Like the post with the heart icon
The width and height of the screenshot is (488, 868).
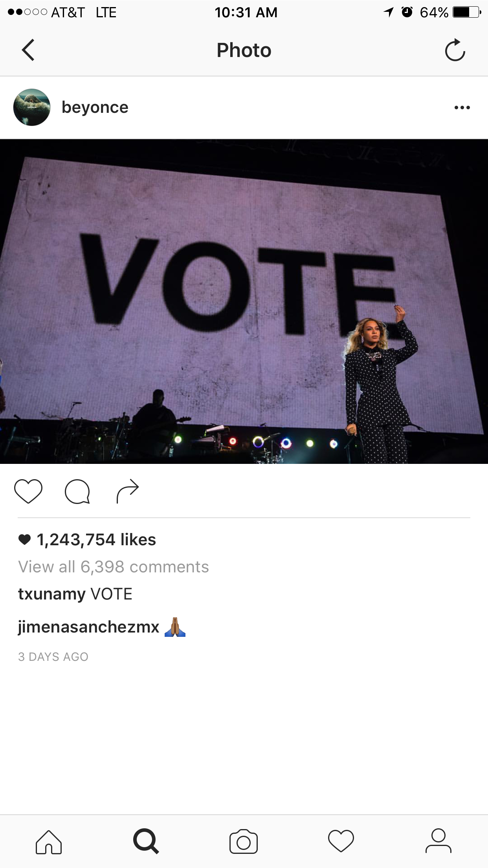pyautogui.click(x=28, y=491)
